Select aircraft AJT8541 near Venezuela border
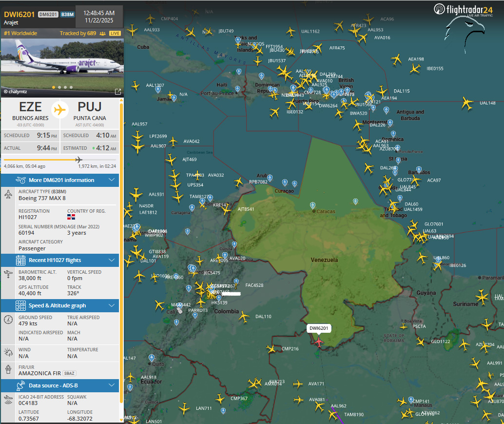This screenshot has height=424, width=504. 226,210
